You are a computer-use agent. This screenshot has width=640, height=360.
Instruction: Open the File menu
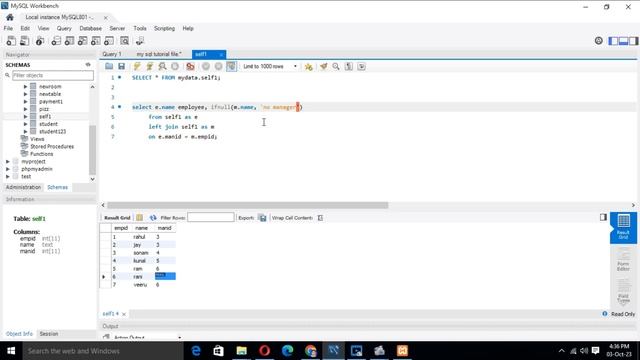(x=8, y=28)
